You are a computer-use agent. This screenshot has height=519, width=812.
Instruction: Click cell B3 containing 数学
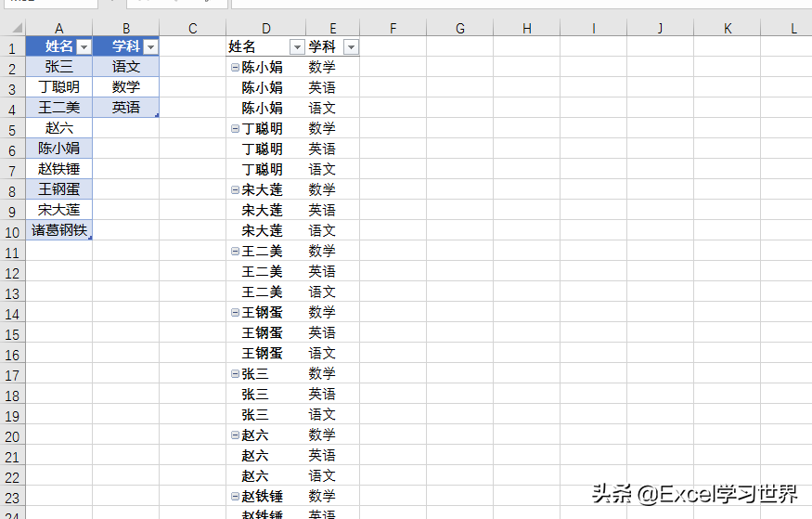pyautogui.click(x=126, y=87)
